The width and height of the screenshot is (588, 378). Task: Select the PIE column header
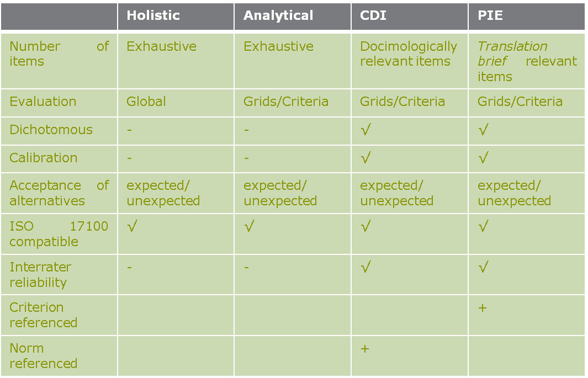[490, 15]
